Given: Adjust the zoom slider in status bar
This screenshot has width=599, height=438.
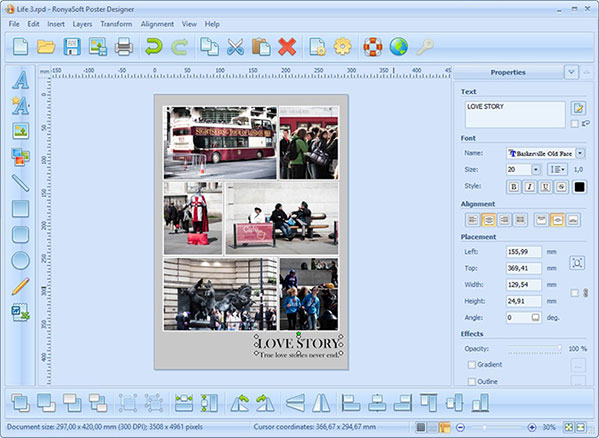Looking at the screenshot, I should click(x=496, y=427).
